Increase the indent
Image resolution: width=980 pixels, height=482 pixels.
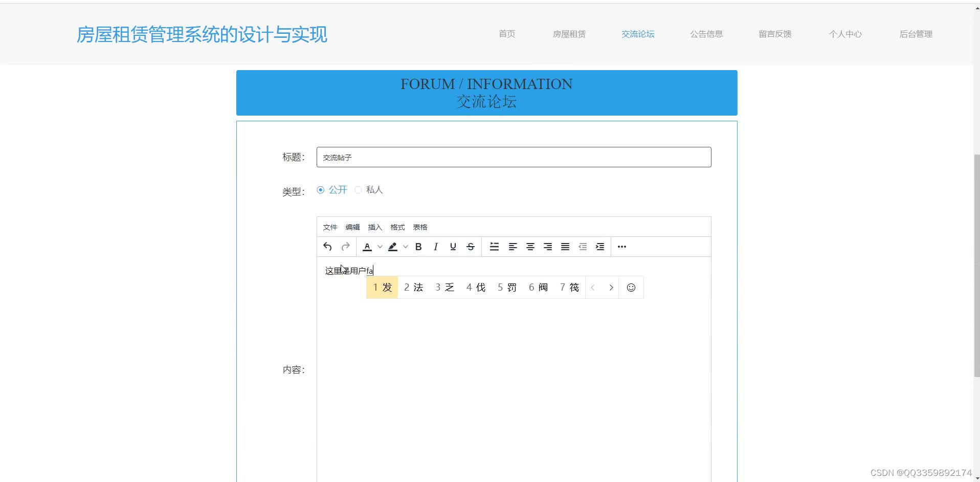(x=600, y=247)
